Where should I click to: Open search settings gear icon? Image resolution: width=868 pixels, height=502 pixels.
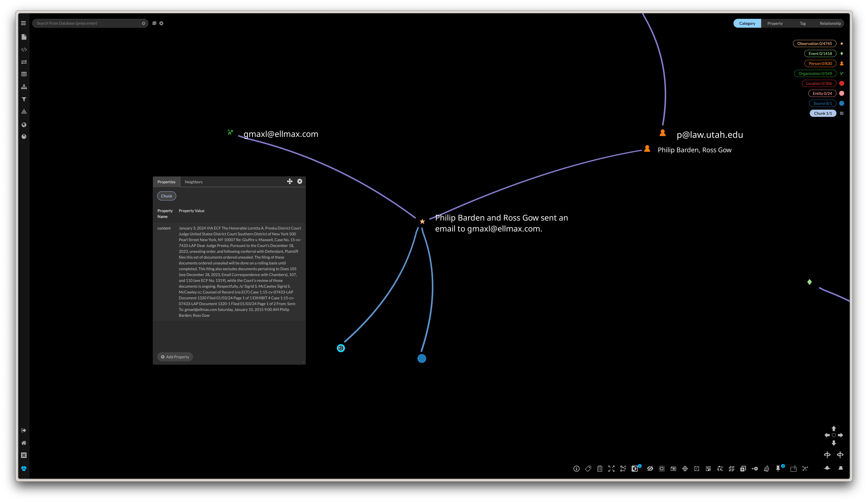click(161, 23)
